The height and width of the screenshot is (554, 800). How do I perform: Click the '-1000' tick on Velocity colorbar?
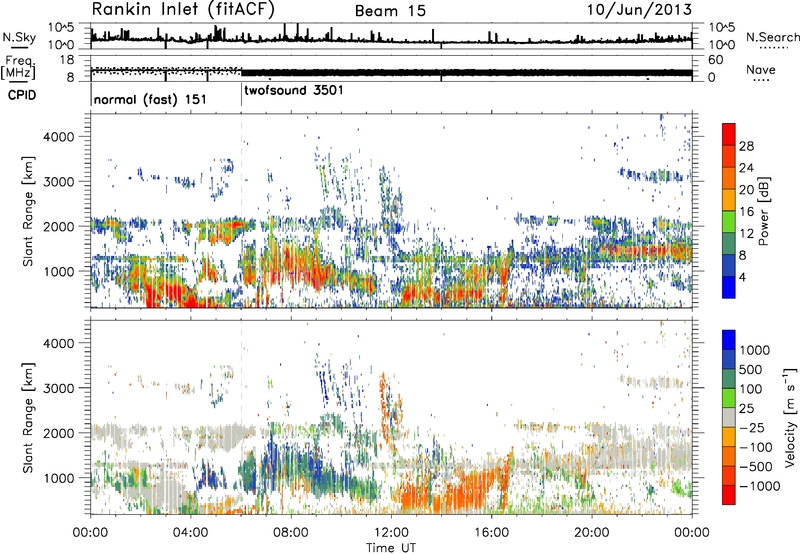(x=760, y=486)
